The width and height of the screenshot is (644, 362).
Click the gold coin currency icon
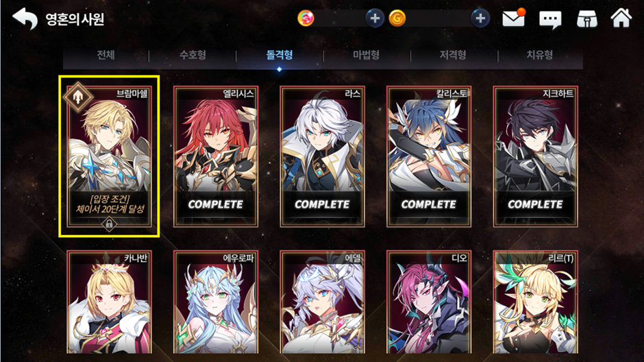pos(397,18)
